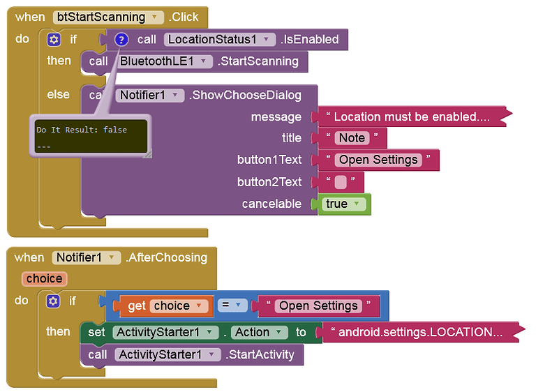536x392 pixels.
Task: Click the message parameter label
Action: click(x=276, y=117)
